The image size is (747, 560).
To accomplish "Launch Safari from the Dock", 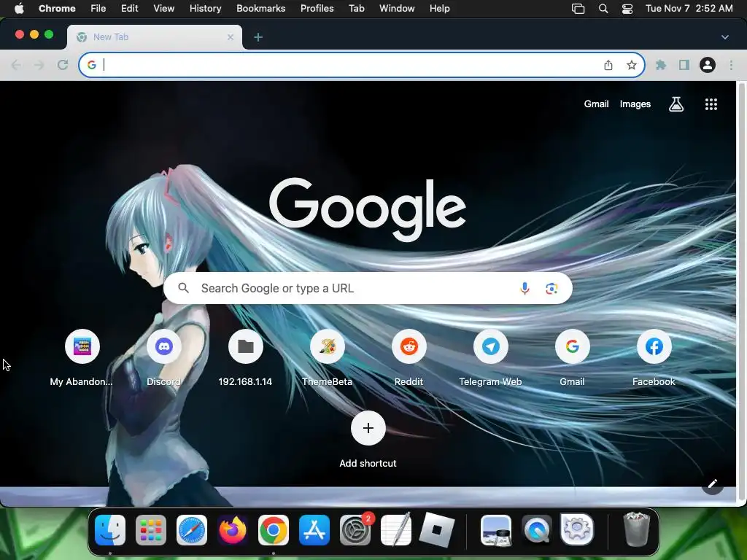I will pyautogui.click(x=192, y=530).
